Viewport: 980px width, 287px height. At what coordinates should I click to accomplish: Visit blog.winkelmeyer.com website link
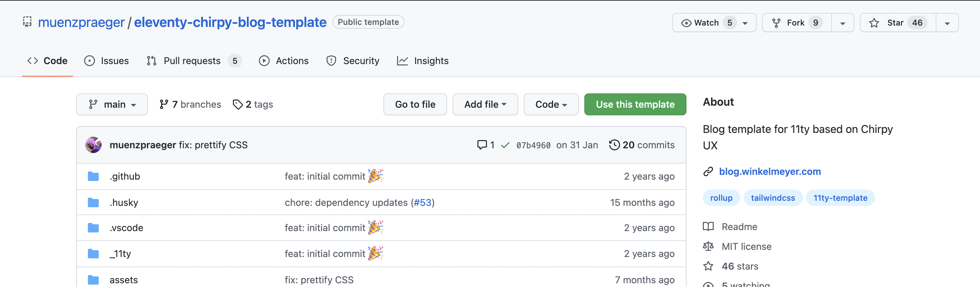click(x=770, y=172)
